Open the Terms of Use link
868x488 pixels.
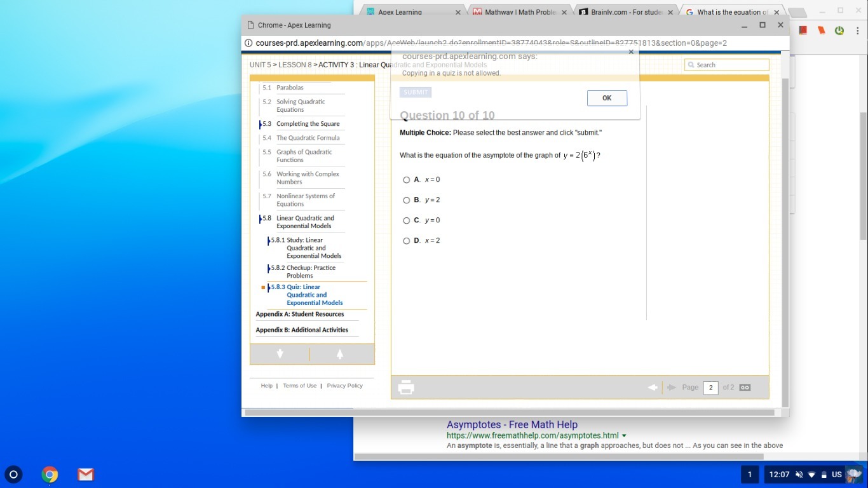coord(299,386)
